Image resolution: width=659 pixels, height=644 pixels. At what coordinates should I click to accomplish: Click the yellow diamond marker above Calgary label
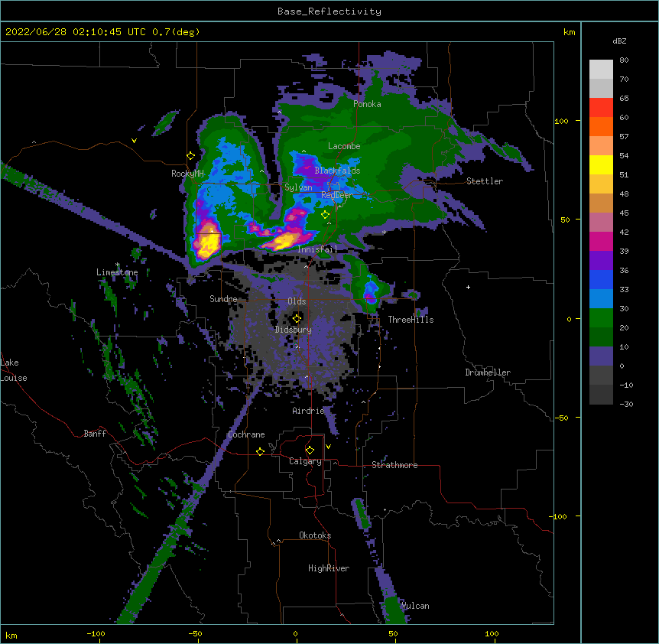click(310, 450)
